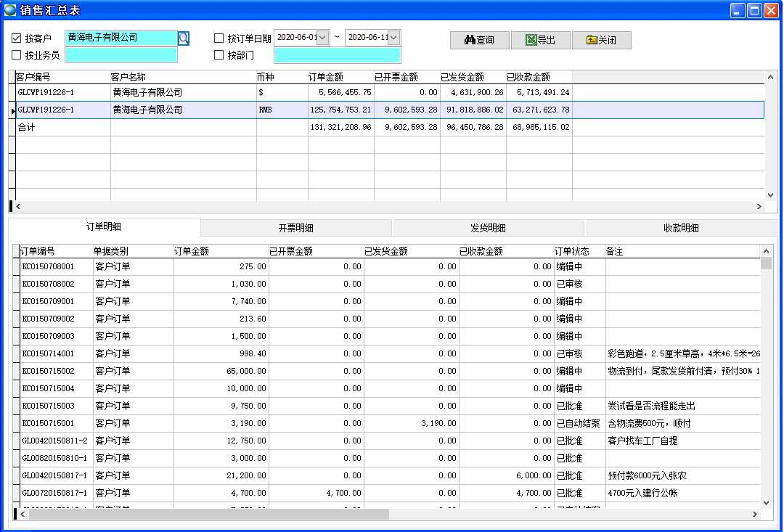Click the 关闭 folder close button
This screenshot has height=532, width=784.
[x=601, y=41]
